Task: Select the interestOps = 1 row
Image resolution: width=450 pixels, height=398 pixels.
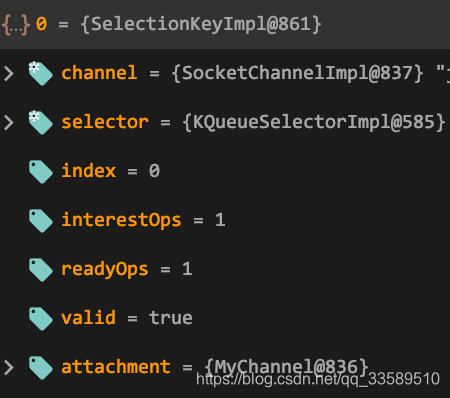Action: coord(225,220)
